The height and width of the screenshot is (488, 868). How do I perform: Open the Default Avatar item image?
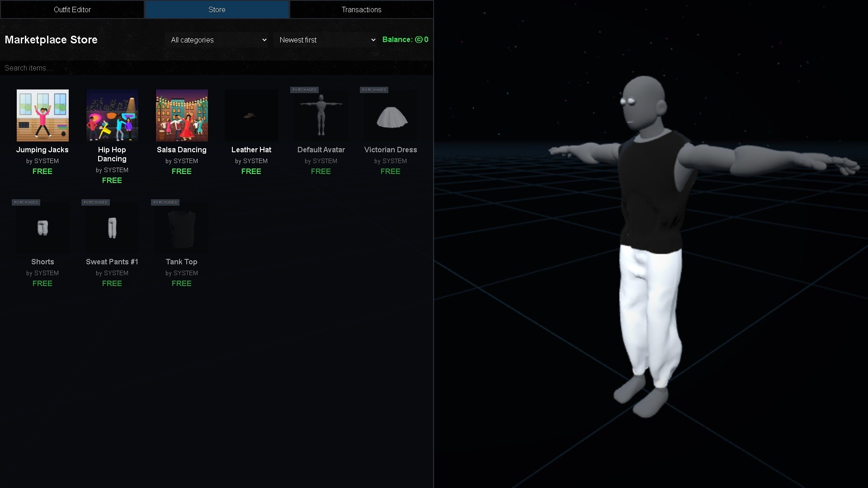[321, 115]
